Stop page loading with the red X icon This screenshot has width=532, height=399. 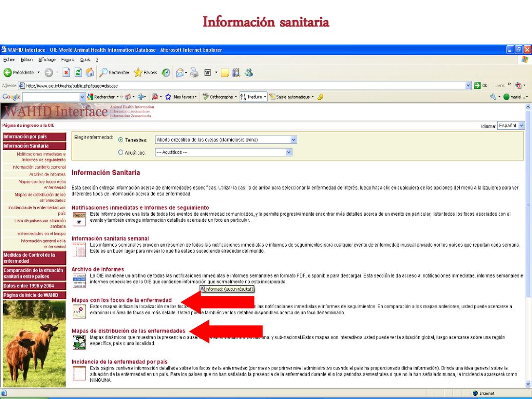66,72
